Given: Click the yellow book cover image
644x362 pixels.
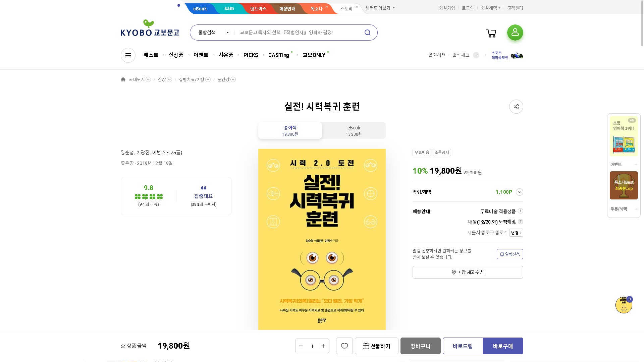Looking at the screenshot, I should point(322,239).
